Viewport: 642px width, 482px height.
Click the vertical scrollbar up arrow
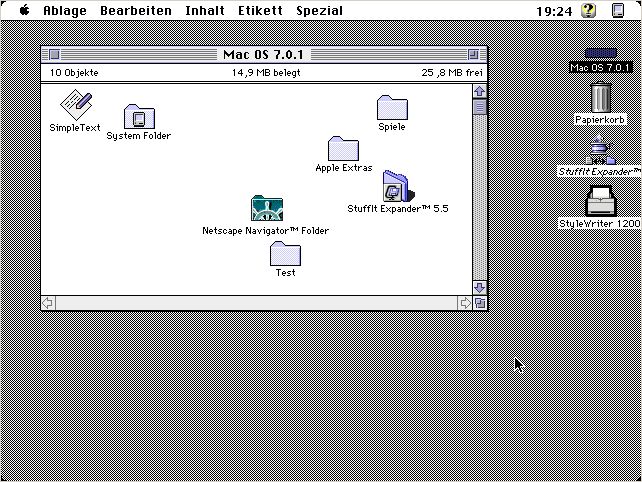pyautogui.click(x=480, y=91)
